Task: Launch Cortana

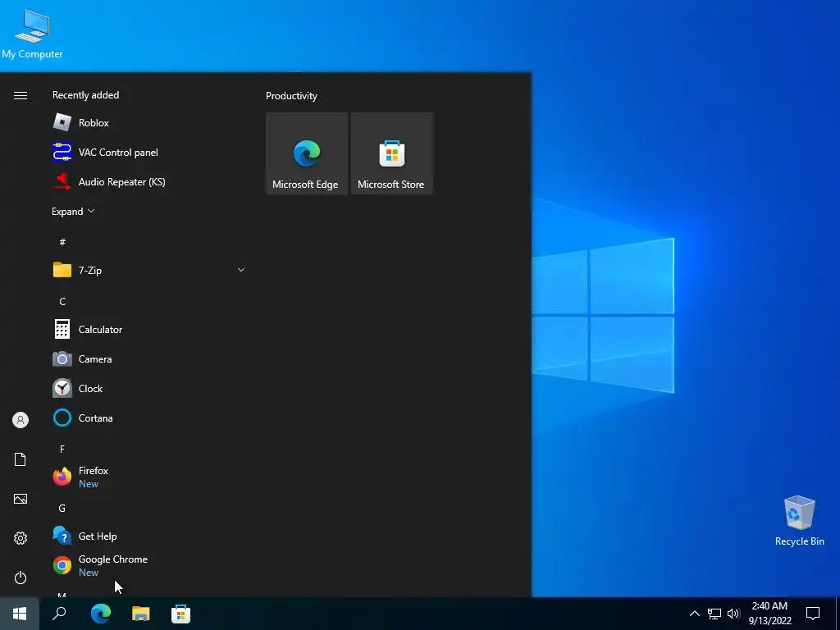Action: [x=149, y=418]
